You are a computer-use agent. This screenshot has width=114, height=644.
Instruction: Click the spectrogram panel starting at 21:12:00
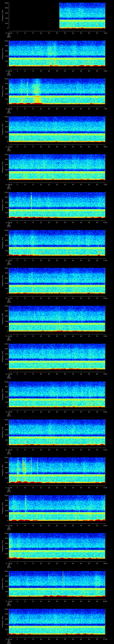click(57, 318)
